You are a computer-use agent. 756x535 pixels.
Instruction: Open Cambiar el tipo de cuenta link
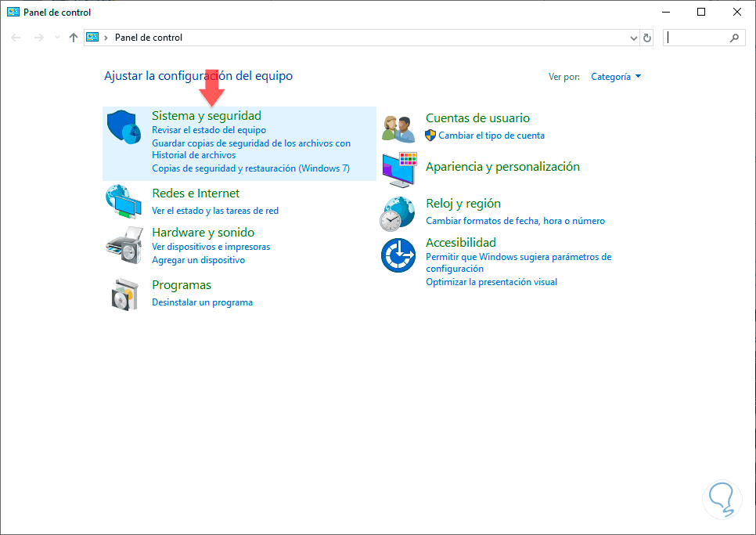click(x=491, y=136)
